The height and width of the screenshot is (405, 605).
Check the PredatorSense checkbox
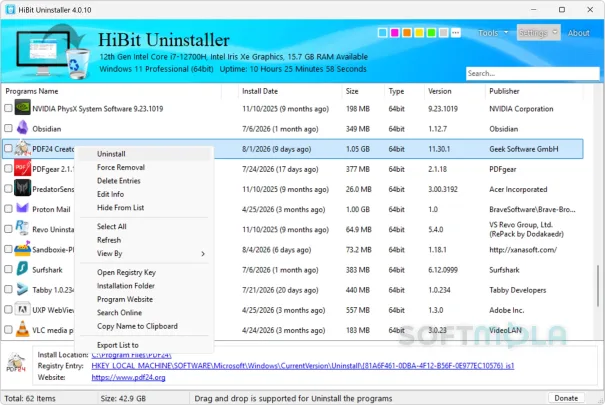(8, 189)
